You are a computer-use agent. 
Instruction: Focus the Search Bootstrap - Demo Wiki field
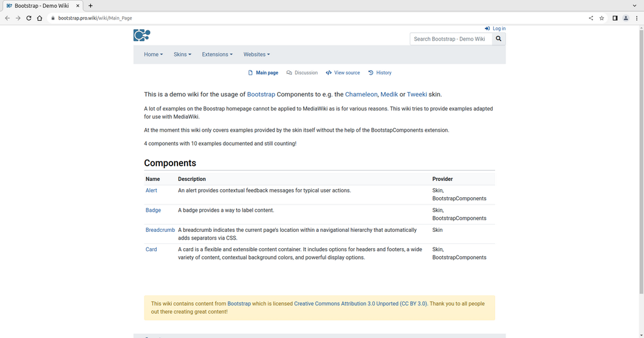(451, 39)
